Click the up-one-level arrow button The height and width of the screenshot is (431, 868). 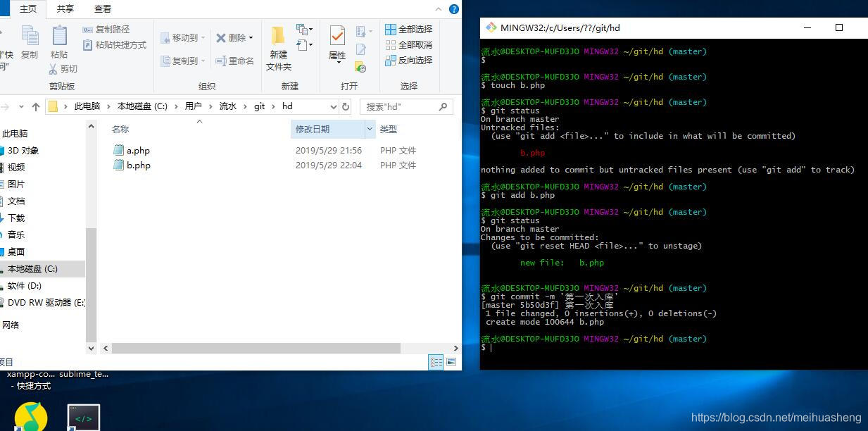click(x=36, y=107)
